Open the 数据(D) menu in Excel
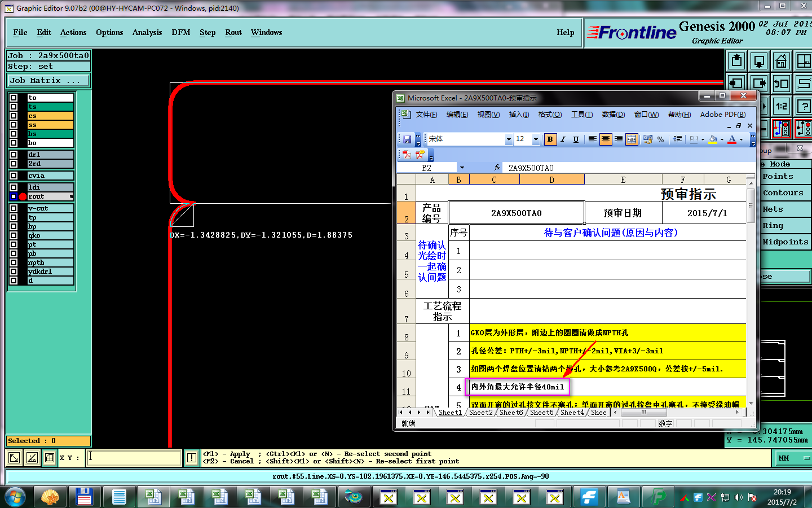This screenshot has height=508, width=812. coord(613,115)
